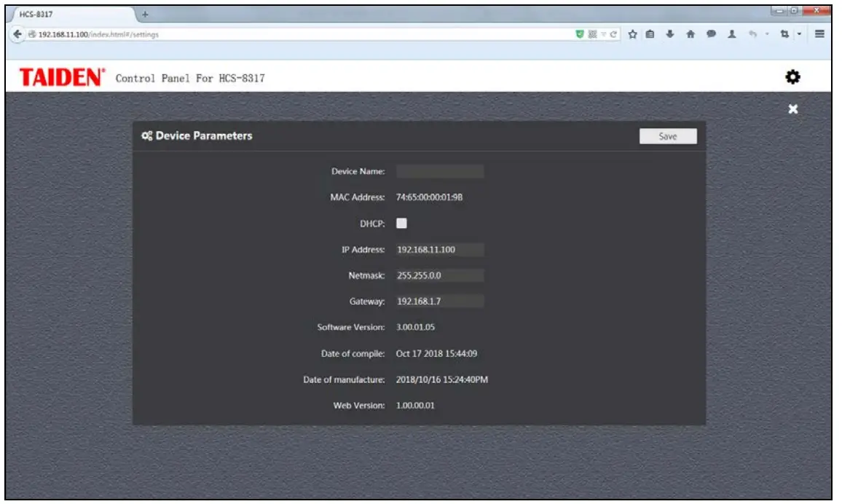Select software version 3.00.01.05 text
This screenshot has width=842, height=504.
click(415, 328)
